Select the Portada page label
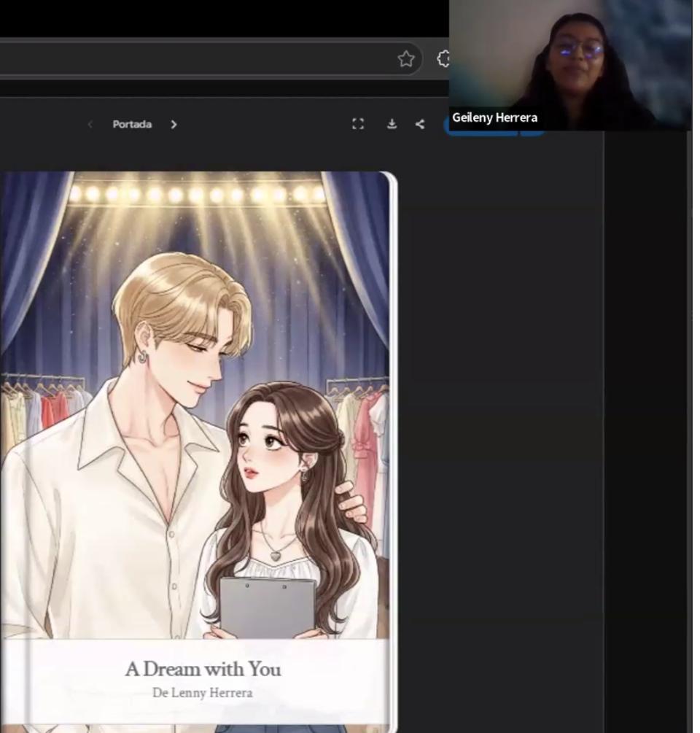700x733 pixels. (132, 124)
